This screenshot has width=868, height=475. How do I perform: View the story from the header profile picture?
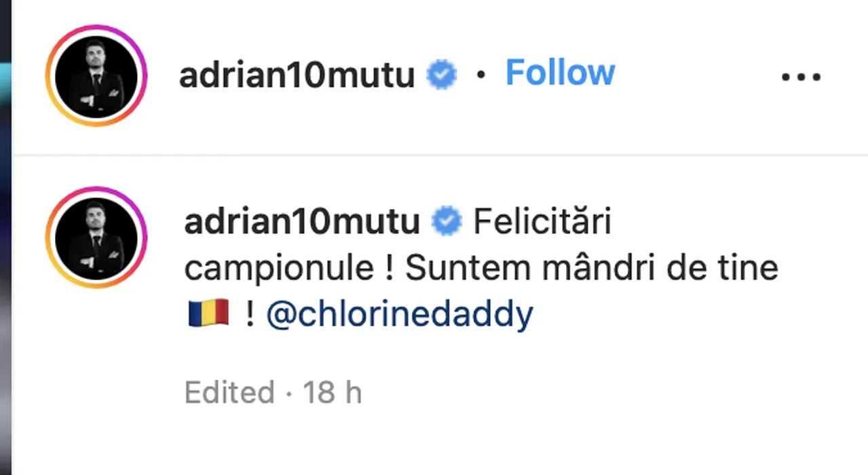[96, 75]
